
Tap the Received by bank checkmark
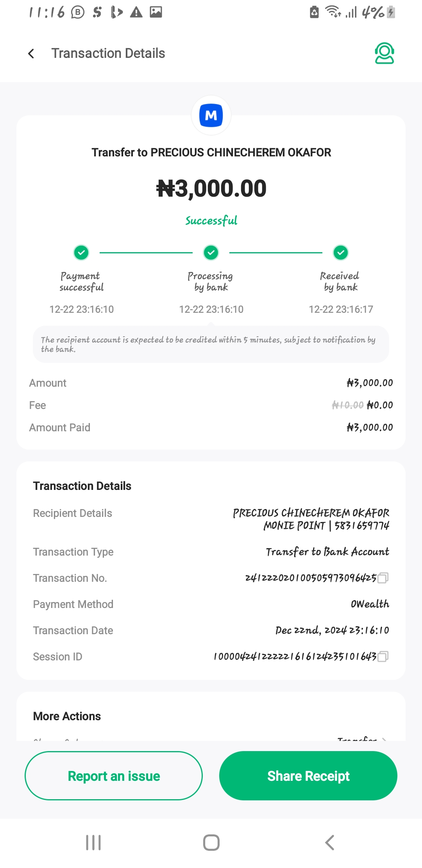341,253
